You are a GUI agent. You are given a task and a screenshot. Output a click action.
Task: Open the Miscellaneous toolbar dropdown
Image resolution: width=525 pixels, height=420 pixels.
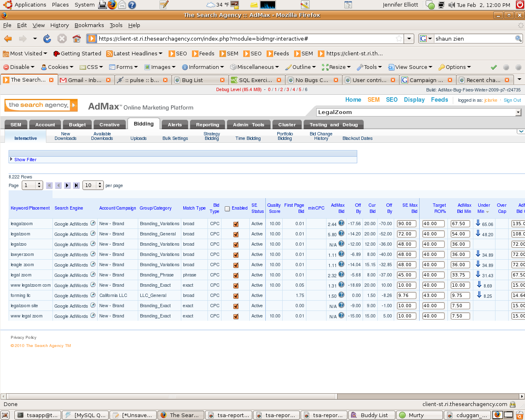pos(255,67)
